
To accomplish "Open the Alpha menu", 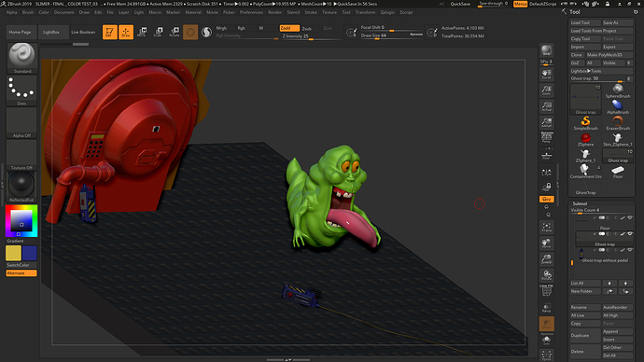I will (x=11, y=12).
